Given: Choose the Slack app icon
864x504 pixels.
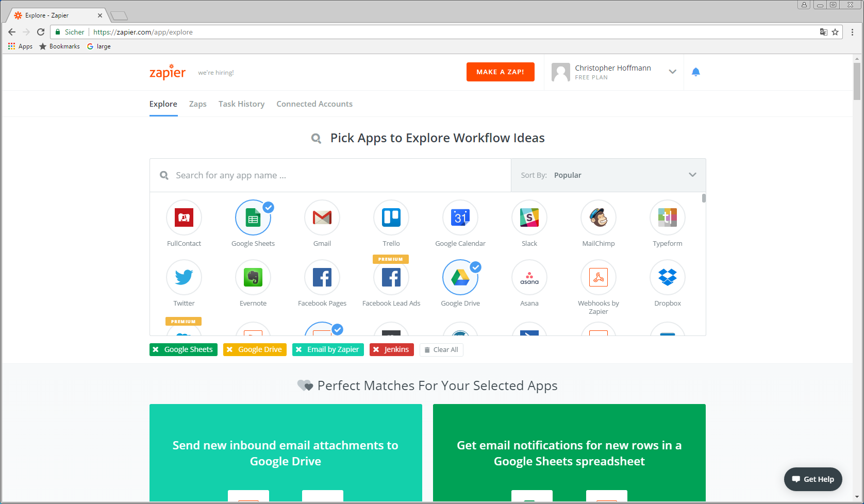Looking at the screenshot, I should coord(529,217).
